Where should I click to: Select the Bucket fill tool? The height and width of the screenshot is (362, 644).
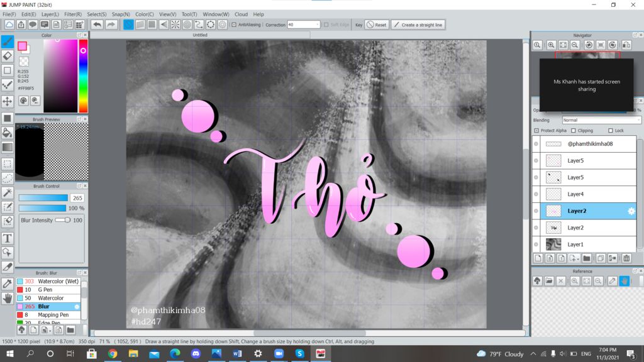[x=8, y=133]
